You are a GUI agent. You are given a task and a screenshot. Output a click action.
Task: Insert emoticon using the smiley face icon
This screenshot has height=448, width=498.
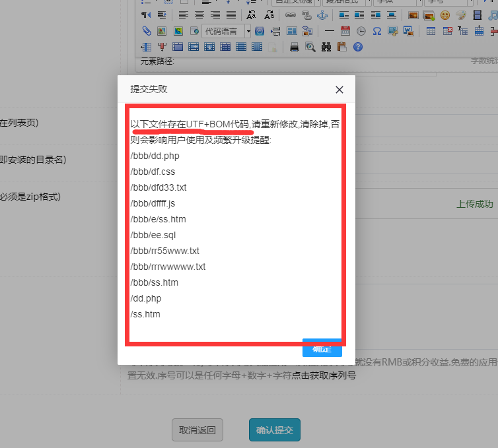[445, 15]
